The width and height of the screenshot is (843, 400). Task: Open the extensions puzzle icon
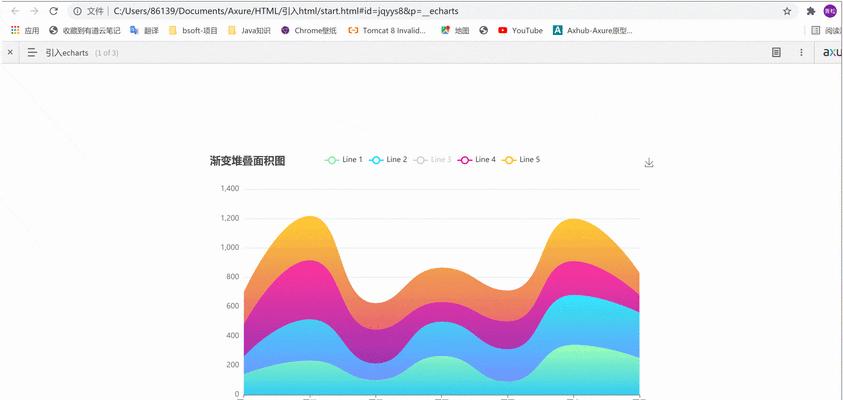tap(811, 11)
